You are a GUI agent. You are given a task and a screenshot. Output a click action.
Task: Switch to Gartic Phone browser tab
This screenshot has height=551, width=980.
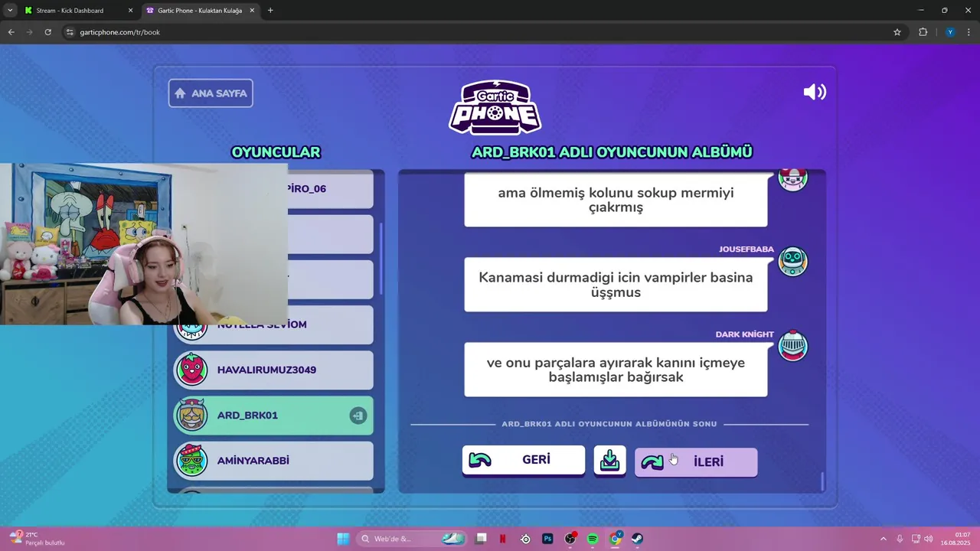tap(200, 11)
